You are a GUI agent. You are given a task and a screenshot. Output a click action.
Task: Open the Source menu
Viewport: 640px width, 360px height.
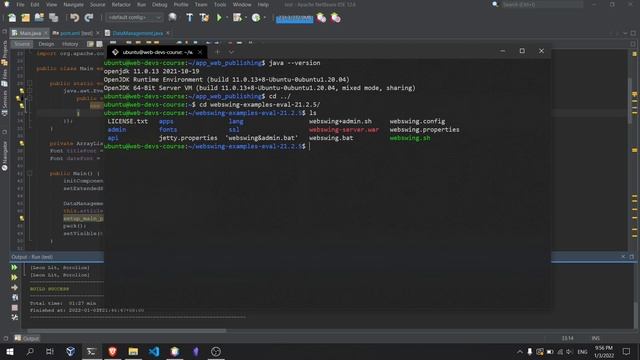click(x=98, y=4)
